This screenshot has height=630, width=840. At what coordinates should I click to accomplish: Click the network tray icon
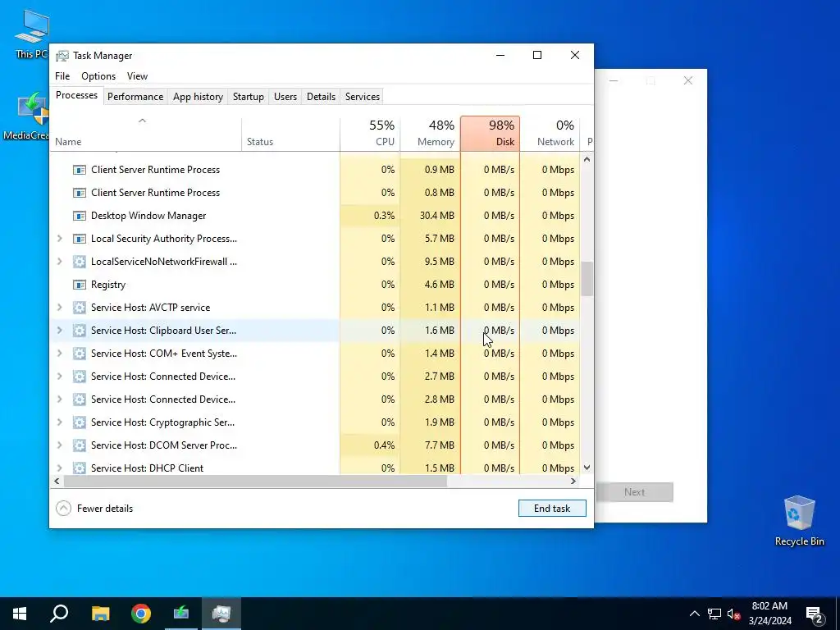(714, 614)
